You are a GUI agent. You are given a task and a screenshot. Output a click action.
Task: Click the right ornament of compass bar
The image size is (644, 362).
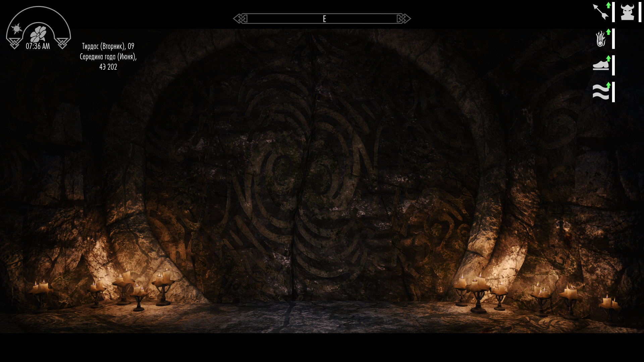(x=404, y=18)
